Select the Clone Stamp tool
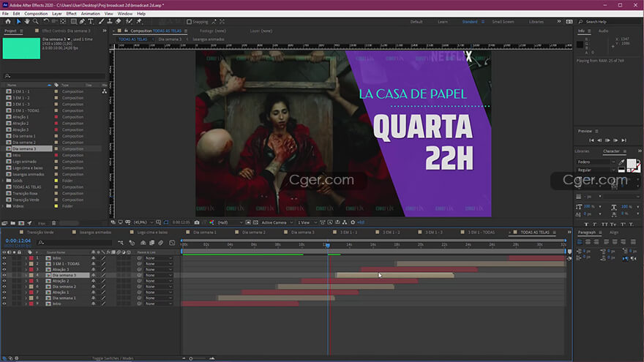 click(x=110, y=21)
